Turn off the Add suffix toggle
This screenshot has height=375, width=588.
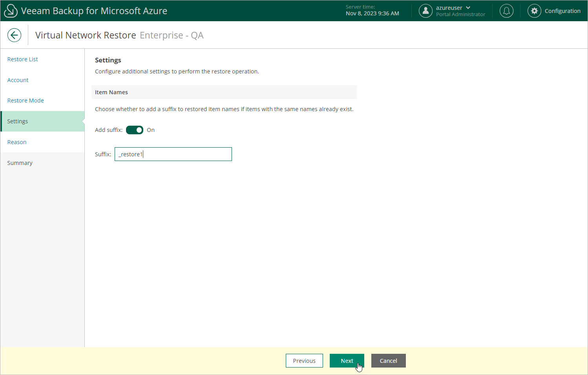[x=135, y=130]
